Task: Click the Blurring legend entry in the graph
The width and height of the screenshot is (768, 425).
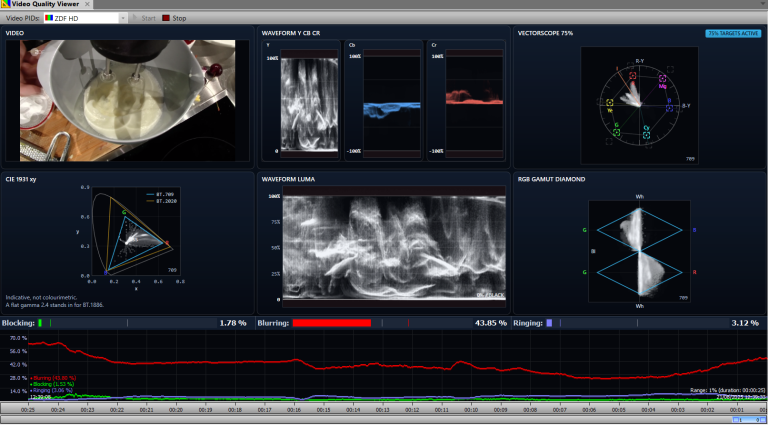Action: click(53, 378)
